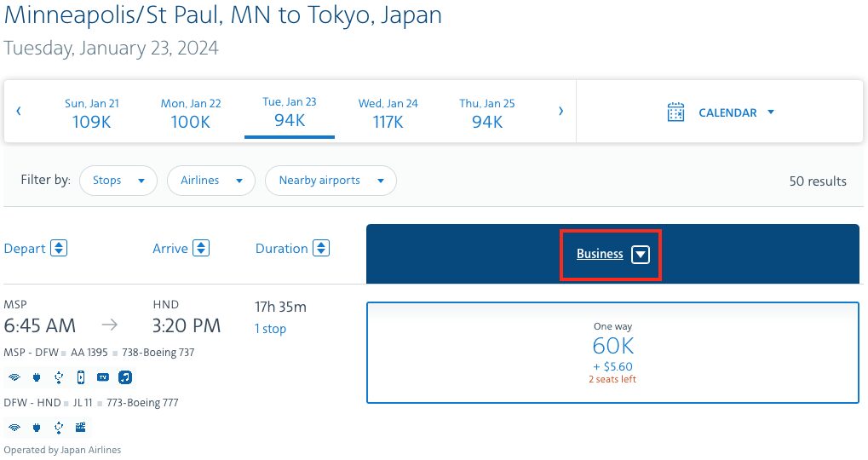868x460 pixels.
Task: Click the Arrive column header text
Action: (170, 249)
